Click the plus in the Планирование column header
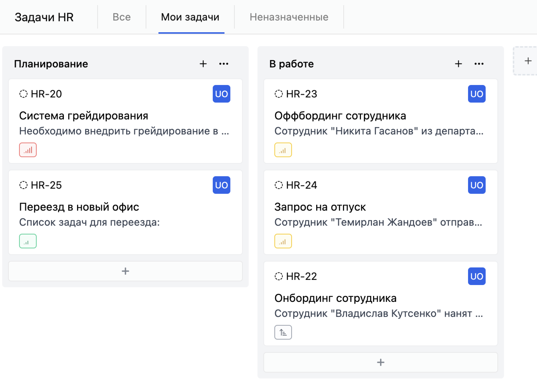This screenshot has height=392, width=537. (203, 64)
